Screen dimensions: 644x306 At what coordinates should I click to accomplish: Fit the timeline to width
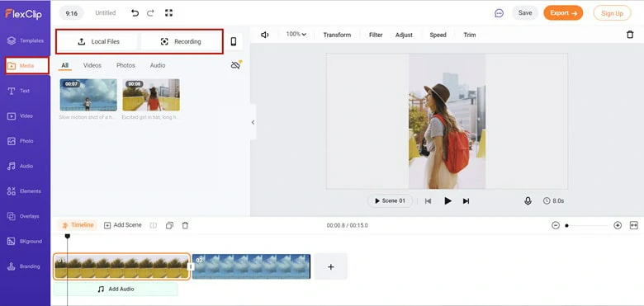[x=634, y=225]
